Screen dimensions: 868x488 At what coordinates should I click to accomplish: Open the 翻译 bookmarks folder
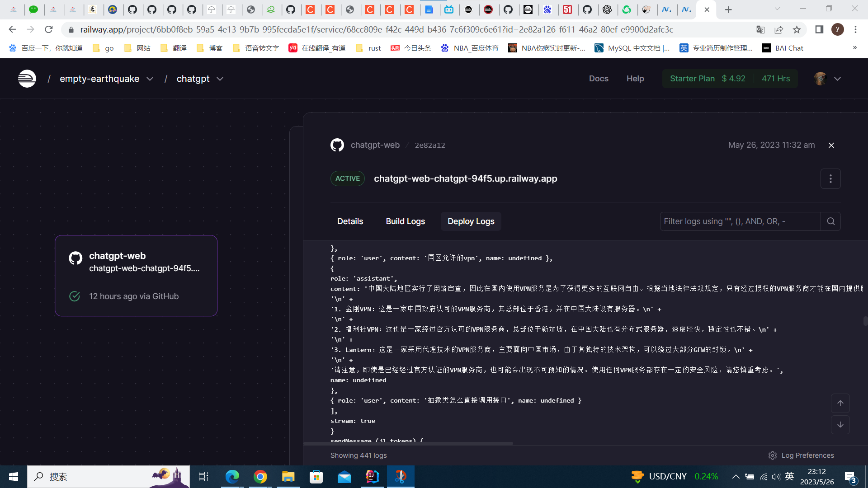(173, 48)
